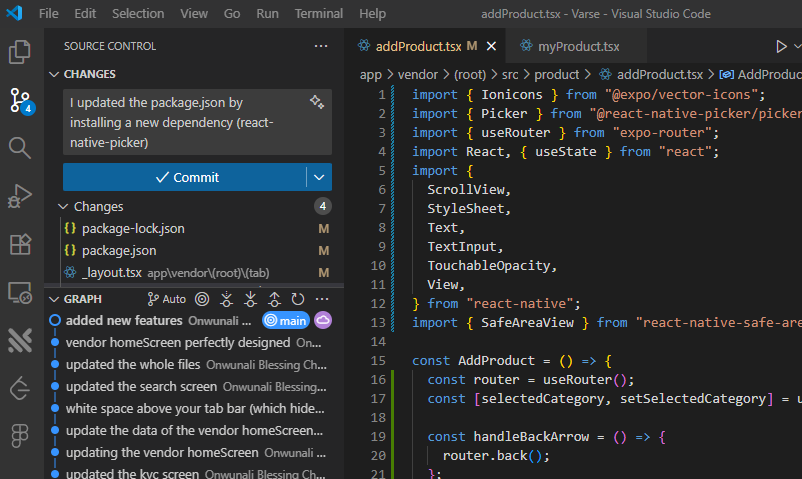Refresh the source control graph
This screenshot has height=479, width=802.
click(x=298, y=299)
